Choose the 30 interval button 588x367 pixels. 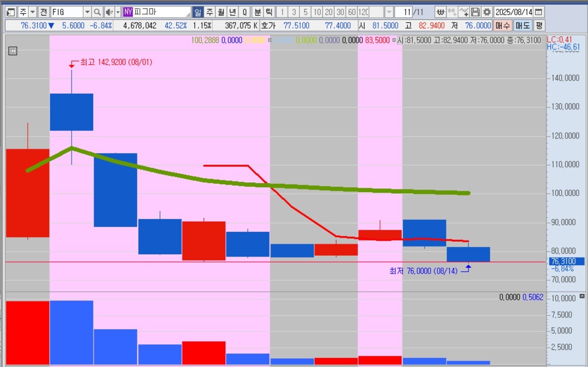[x=341, y=12]
